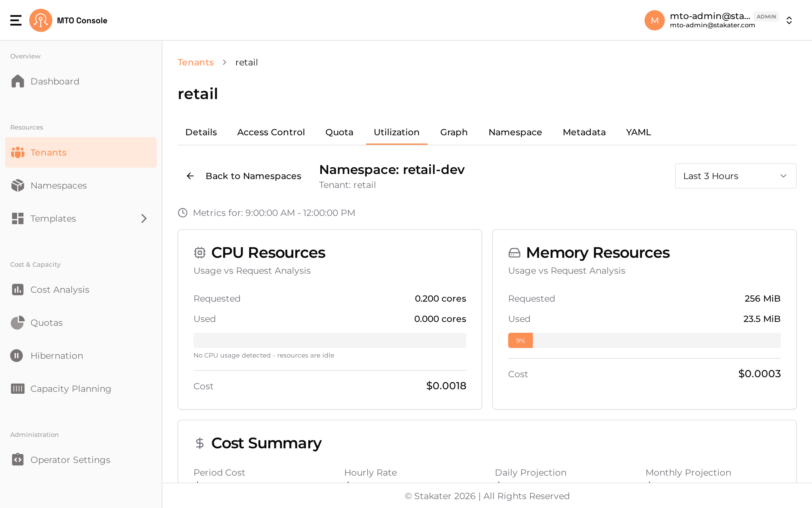The image size is (812, 508).
Task: Click the Monthly Projection label
Action: (x=688, y=473)
